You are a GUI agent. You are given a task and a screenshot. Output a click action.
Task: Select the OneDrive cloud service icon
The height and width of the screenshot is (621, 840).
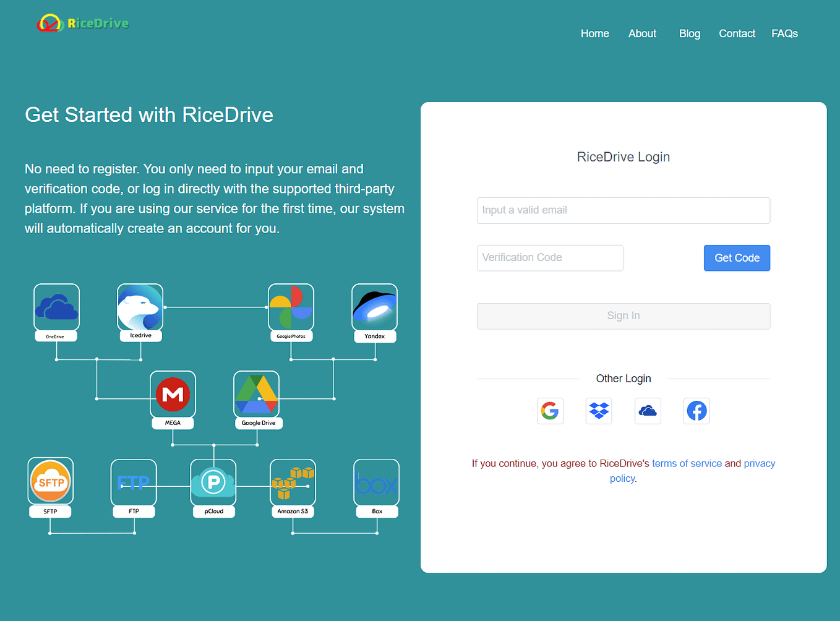click(56, 307)
